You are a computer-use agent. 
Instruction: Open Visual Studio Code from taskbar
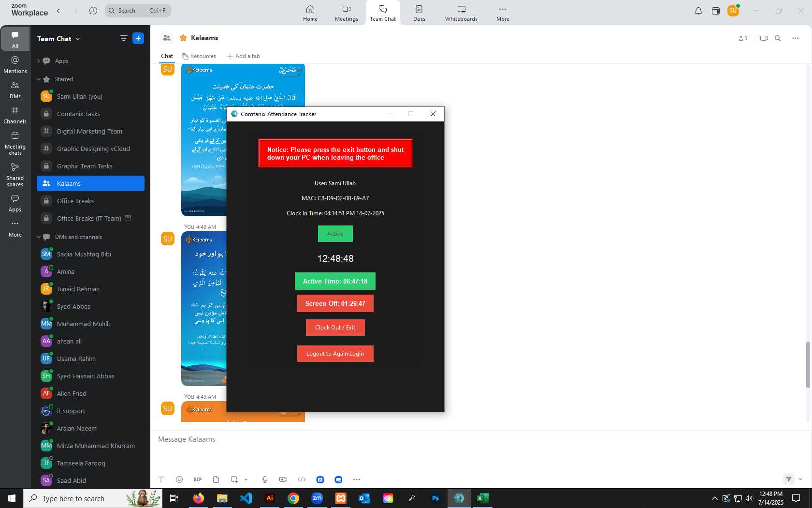click(246, 498)
